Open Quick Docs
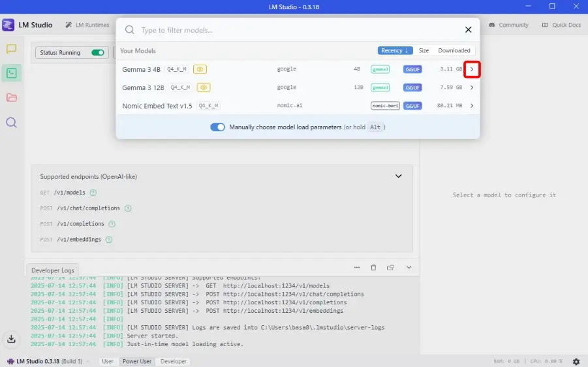The height and width of the screenshot is (367, 588). [x=561, y=25]
